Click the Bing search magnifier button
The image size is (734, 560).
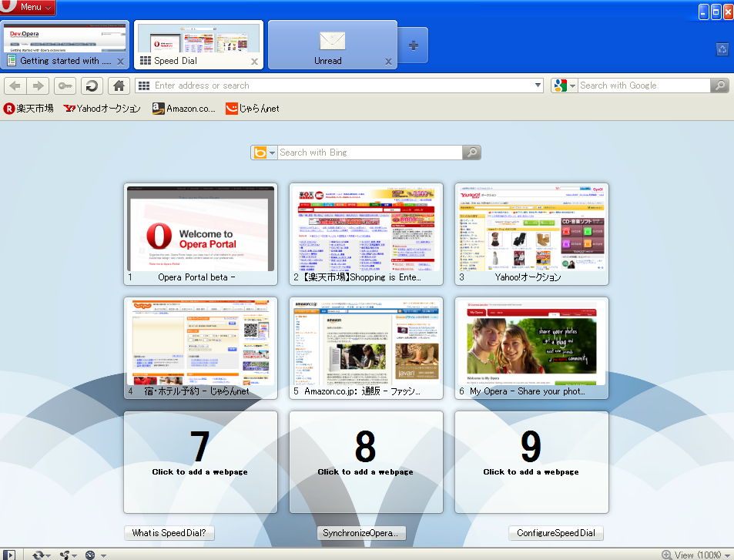pos(471,153)
